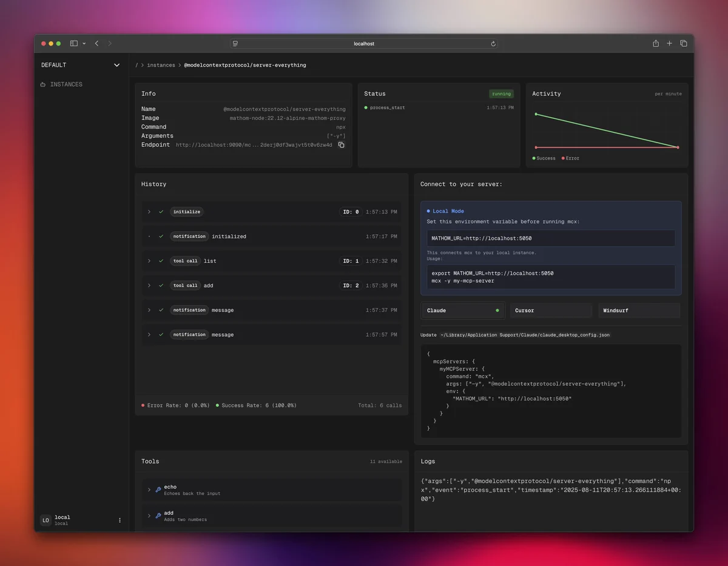The height and width of the screenshot is (566, 728).
Task: Click the 'Error Rate: 0 (0.0%)' text
Action: tap(178, 405)
